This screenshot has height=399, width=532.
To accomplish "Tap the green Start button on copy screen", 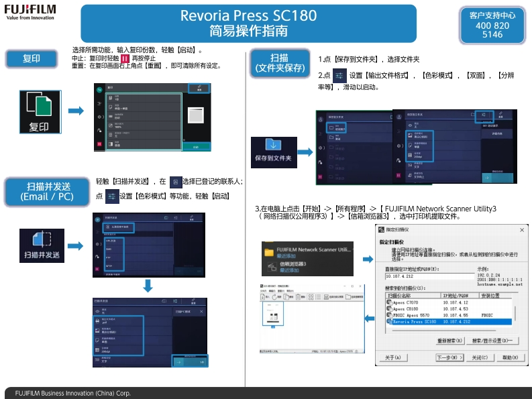I will 196,147.
